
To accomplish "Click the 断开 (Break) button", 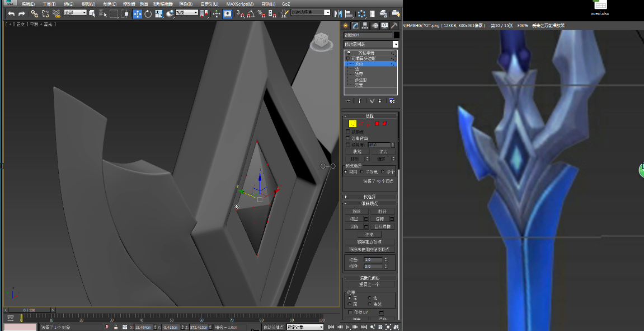I will pyautogui.click(x=382, y=211).
